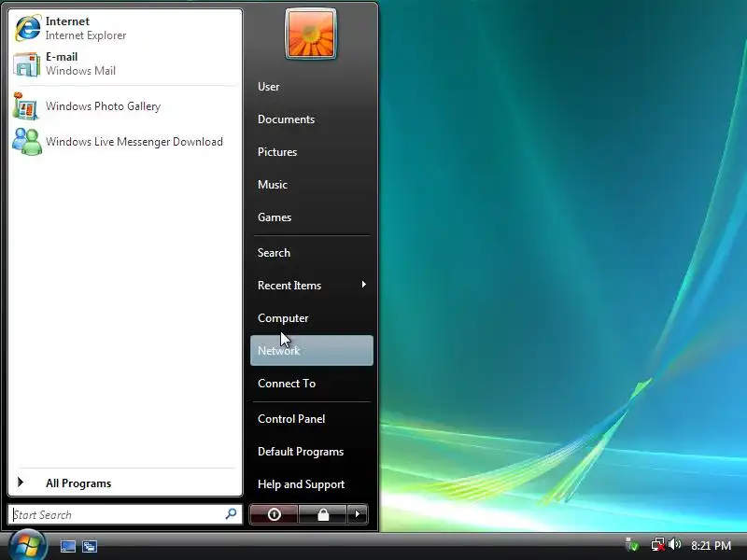Launch Windows Mail via the E-mail icon

tap(27, 63)
